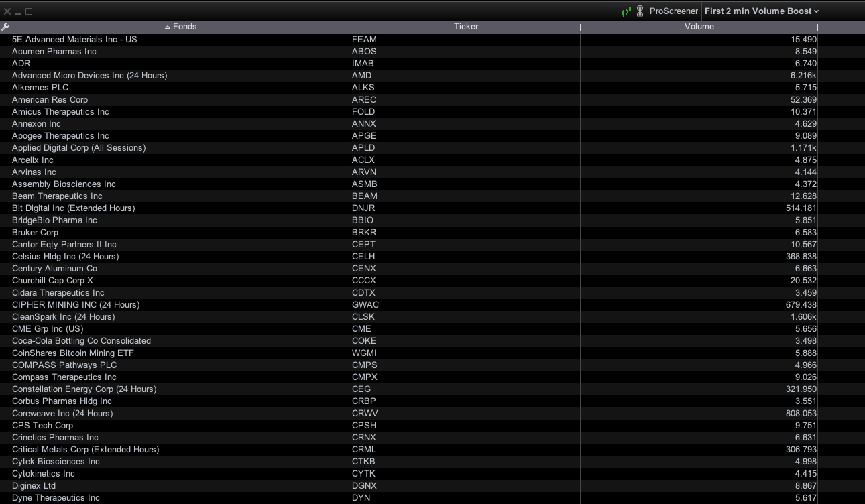Click the green candlestick chart icon
The width and height of the screenshot is (865, 504).
click(627, 11)
